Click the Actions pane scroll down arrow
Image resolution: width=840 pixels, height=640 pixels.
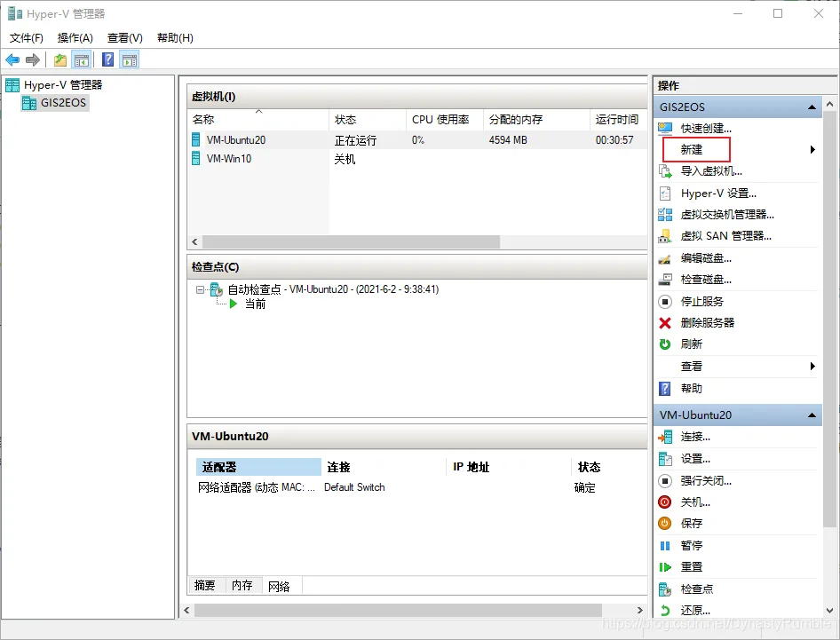(830, 611)
